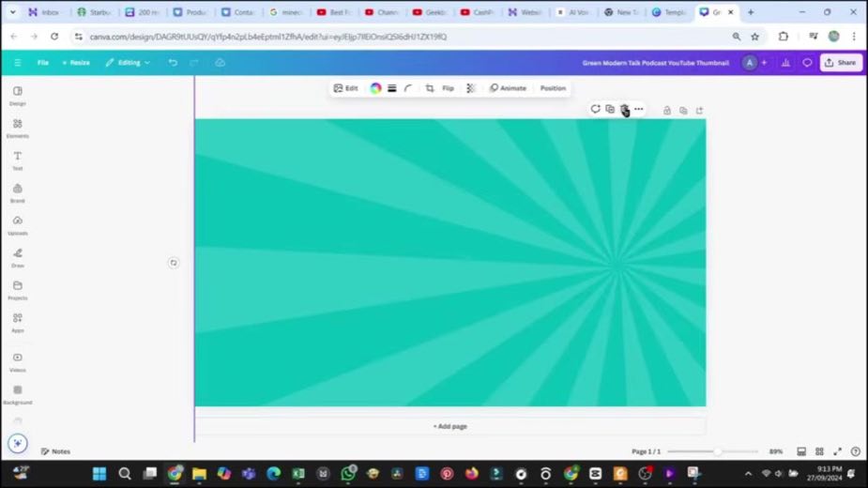The image size is (868, 488).
Task: Open border style lines option
Action: coord(392,88)
